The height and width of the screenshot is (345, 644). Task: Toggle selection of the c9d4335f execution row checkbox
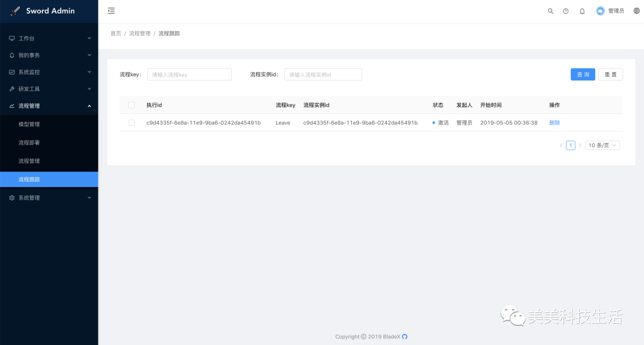coord(131,122)
